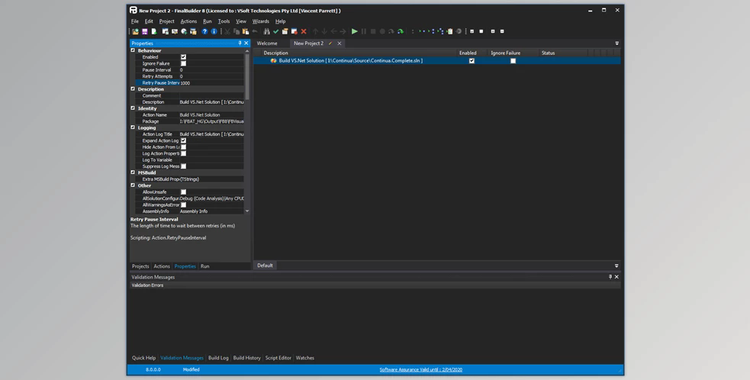Click the purple save project toolbar icon
This screenshot has width=750, height=380.
[x=144, y=32]
